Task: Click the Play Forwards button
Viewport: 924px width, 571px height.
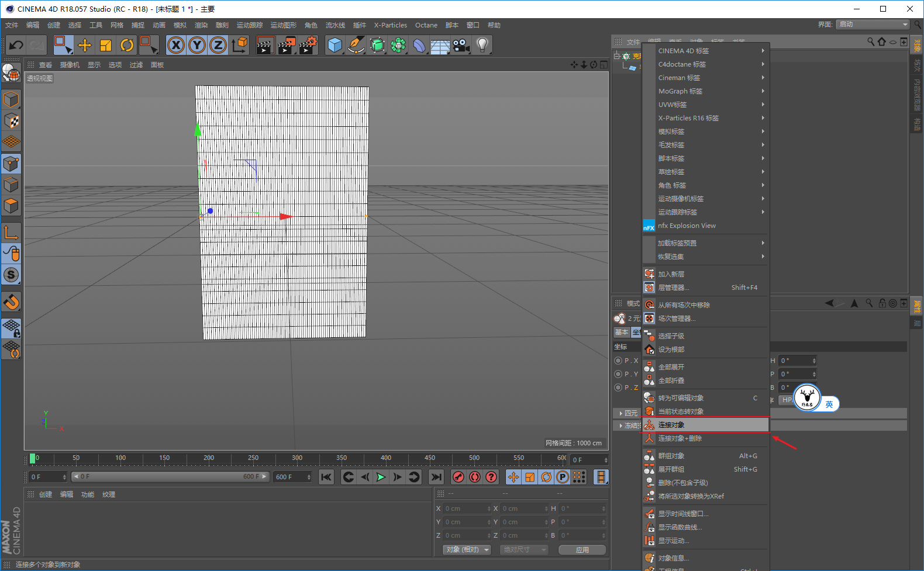Action: pos(381,477)
